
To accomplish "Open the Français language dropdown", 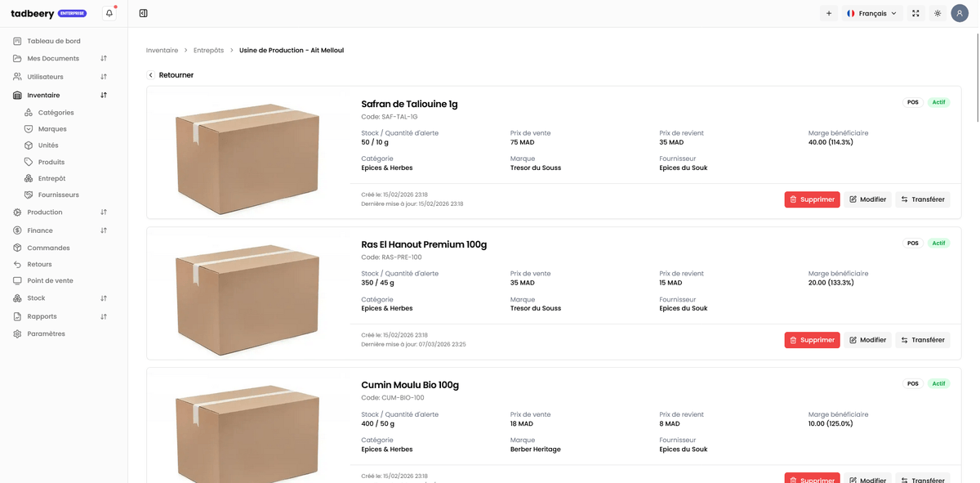I will pos(872,13).
